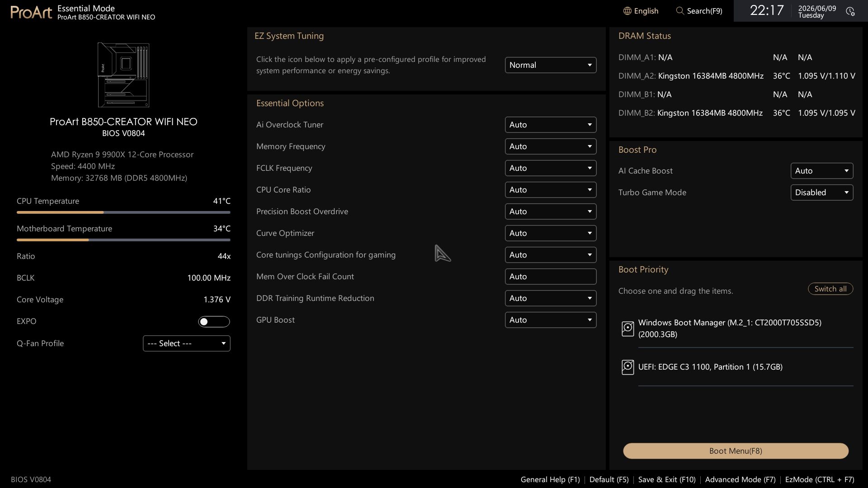Image resolution: width=868 pixels, height=488 pixels.
Task: Click the Motherboard Temperature bar
Action: coord(123,240)
